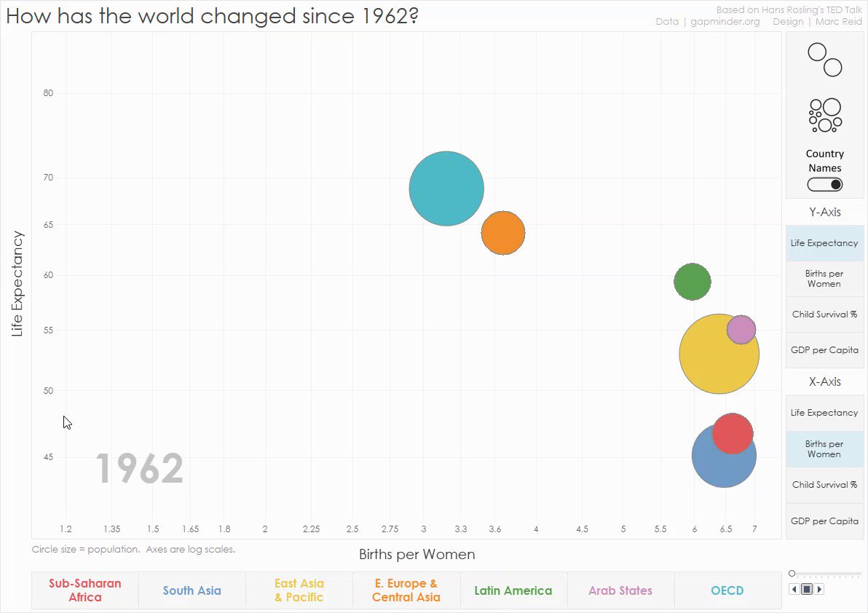Viewport: 868px width, 613px height.
Task: Click the X-Axis section header
Action: (x=825, y=381)
